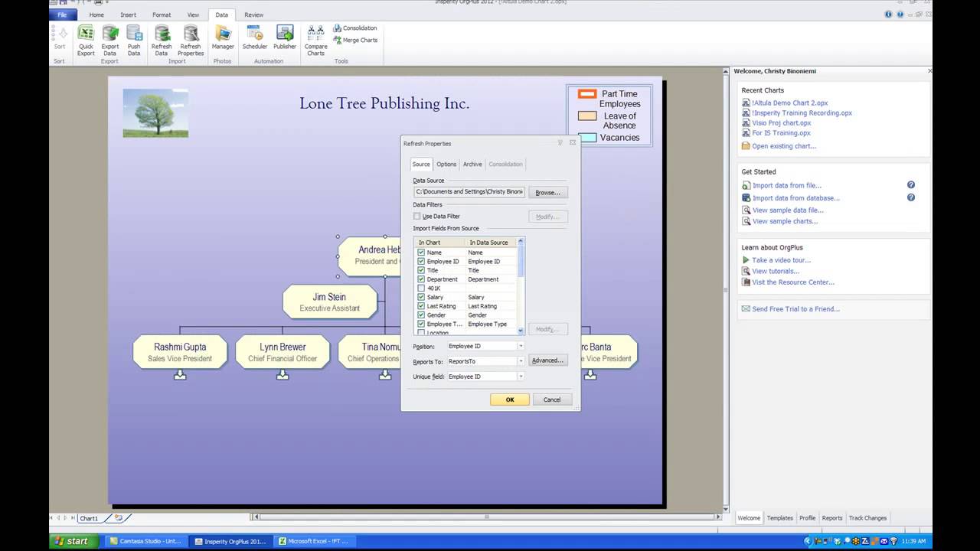
Task: Choose Merge Charts in the Tools group
Action: click(x=355, y=40)
